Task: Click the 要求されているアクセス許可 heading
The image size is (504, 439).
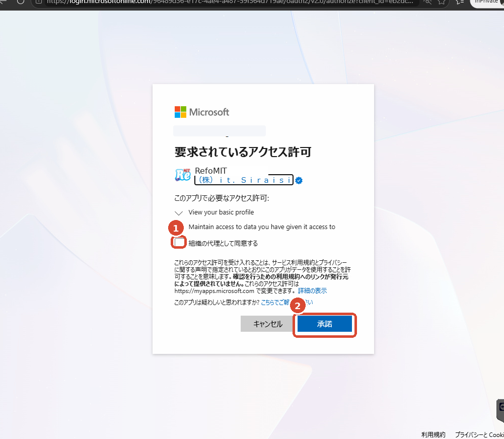Action: [243, 152]
